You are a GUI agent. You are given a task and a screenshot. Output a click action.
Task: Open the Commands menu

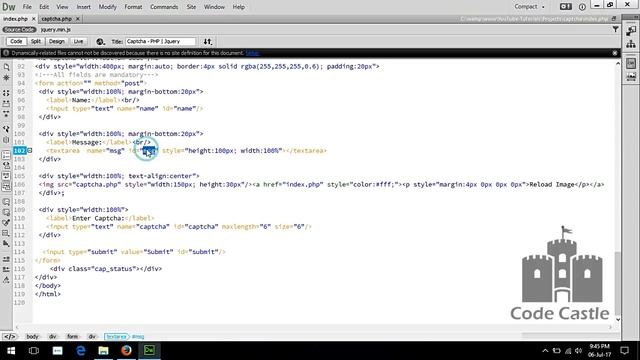pyautogui.click(x=164, y=7)
